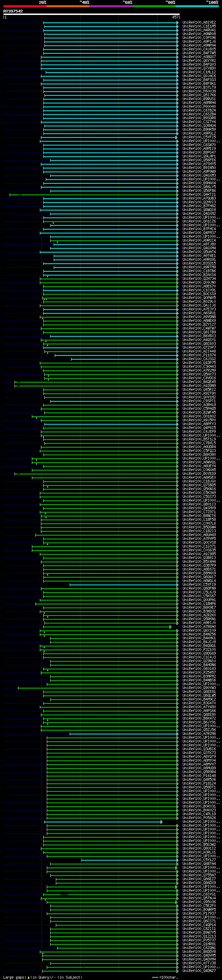Click the green ~80% identity color segment
Screen dimensions: 222x980
[x=154, y=6]
